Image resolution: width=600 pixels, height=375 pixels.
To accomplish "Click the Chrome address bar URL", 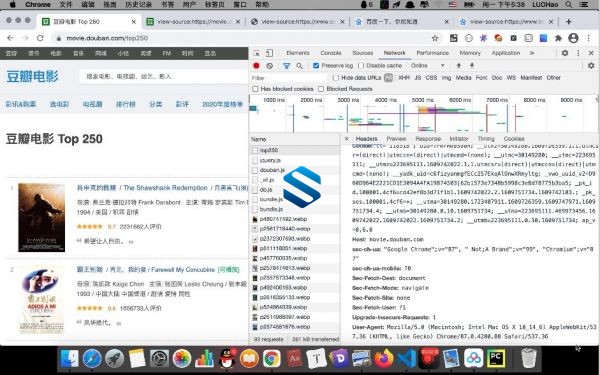I will pyautogui.click(x=107, y=38).
